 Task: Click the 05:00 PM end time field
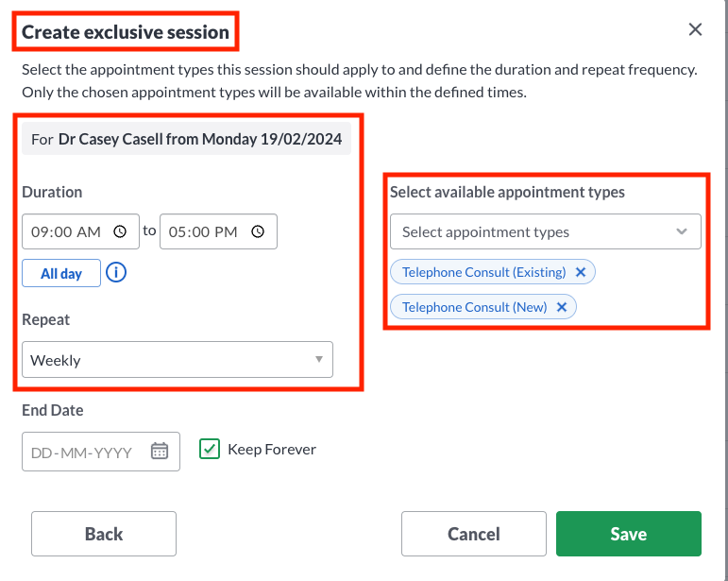[219, 231]
